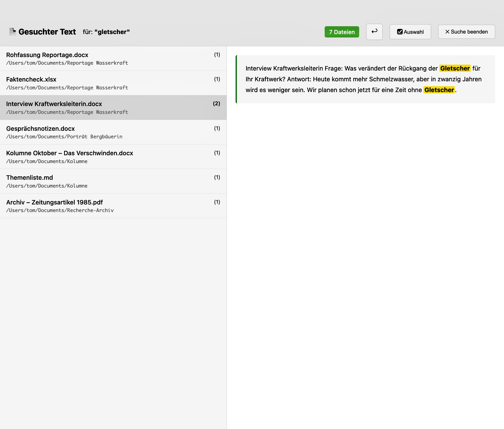Image resolution: width=504 pixels, height=429 pixels.
Task: Click the return arrow button
Action: (x=374, y=32)
